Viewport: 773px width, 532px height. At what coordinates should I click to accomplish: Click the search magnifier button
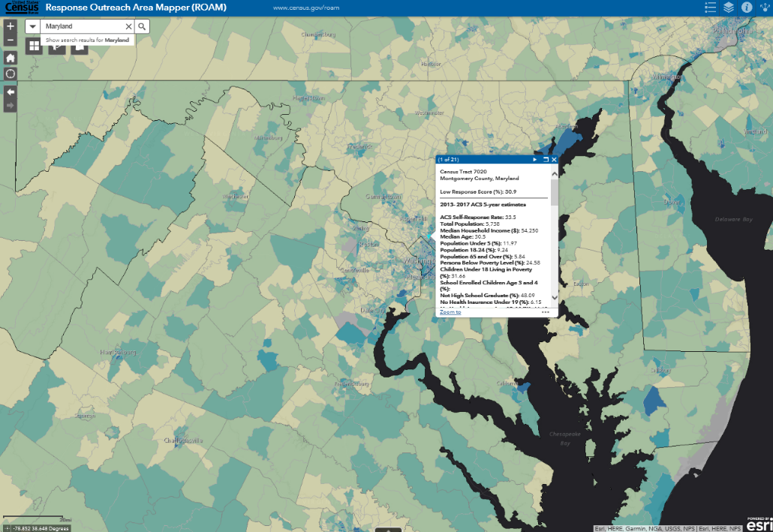point(142,26)
